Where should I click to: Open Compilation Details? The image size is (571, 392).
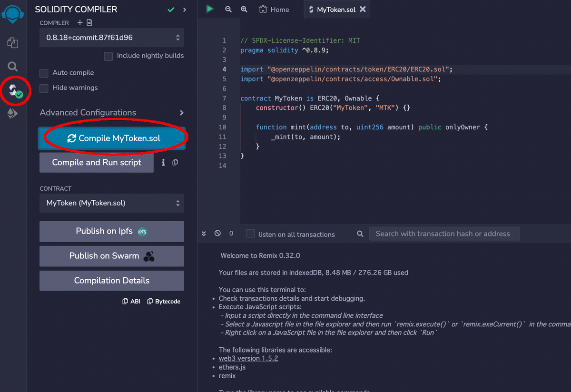point(112,281)
